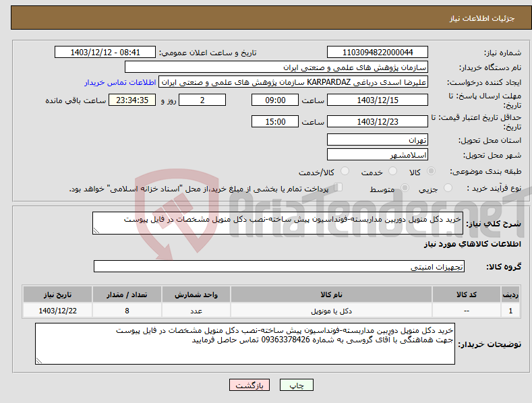Viewport: 532px width, 403px height.
Task: Open the اطلاعات تماس خریدار link
Action: tap(120, 82)
